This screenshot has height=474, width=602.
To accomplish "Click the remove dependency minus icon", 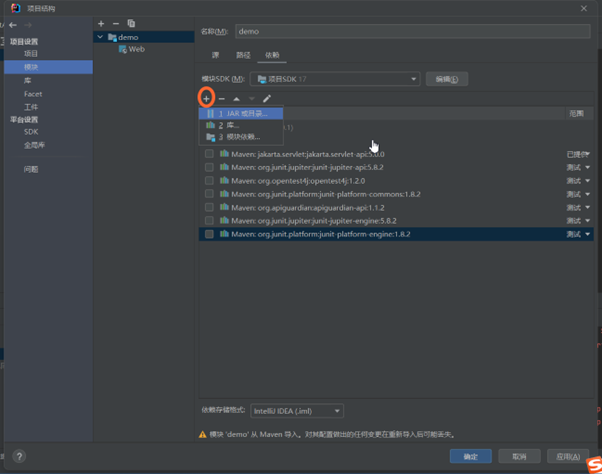I will coord(221,99).
